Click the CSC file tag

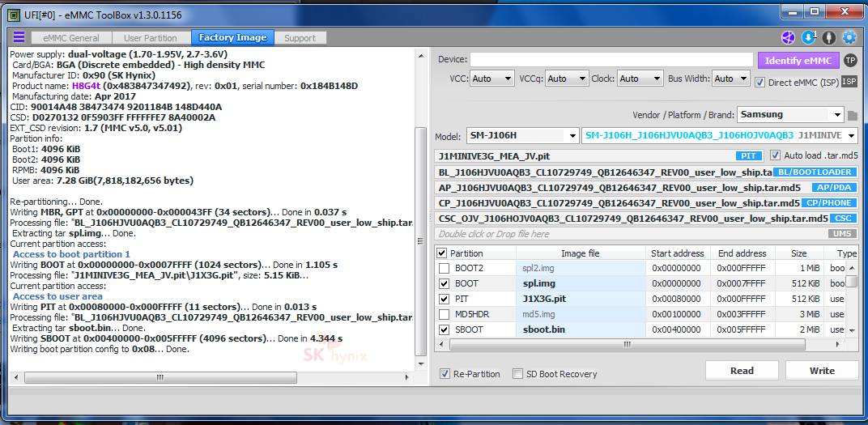[843, 219]
